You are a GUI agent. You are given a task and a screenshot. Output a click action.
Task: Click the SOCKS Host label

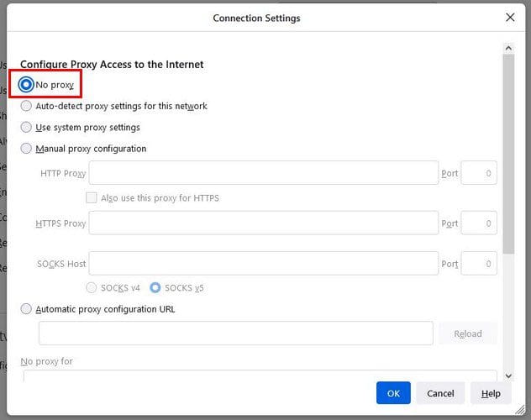61,264
